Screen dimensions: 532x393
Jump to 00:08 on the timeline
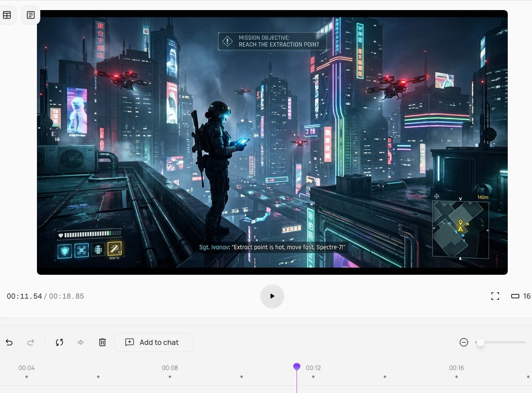coord(170,368)
